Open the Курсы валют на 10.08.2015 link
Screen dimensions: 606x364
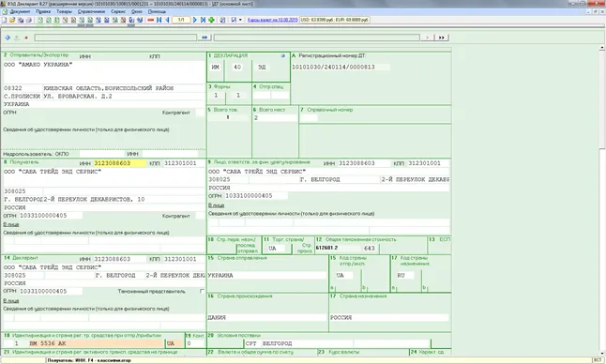pyautogui.click(x=272, y=20)
